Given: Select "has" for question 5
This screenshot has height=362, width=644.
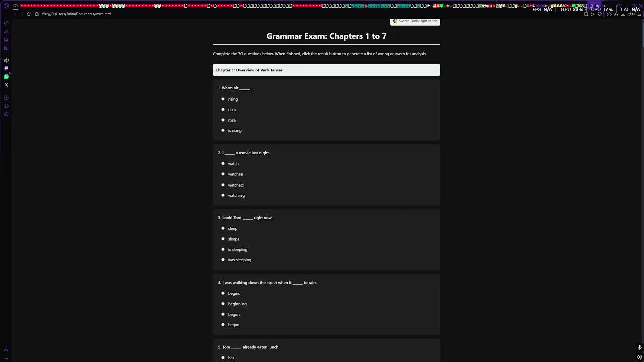Looking at the screenshot, I should [x=223, y=358].
